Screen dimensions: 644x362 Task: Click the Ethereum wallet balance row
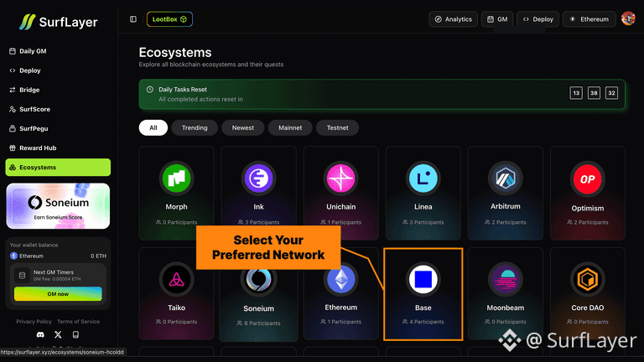pos(58,256)
